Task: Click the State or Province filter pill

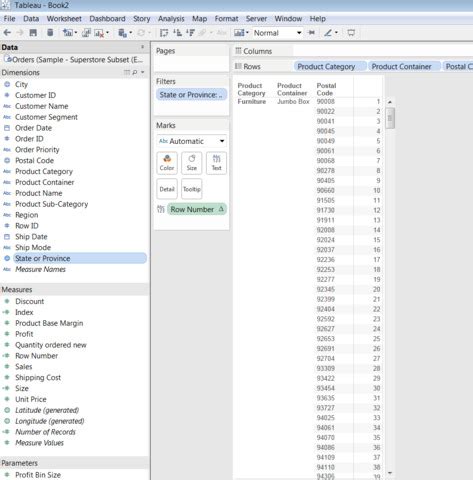Action: pyautogui.click(x=191, y=95)
